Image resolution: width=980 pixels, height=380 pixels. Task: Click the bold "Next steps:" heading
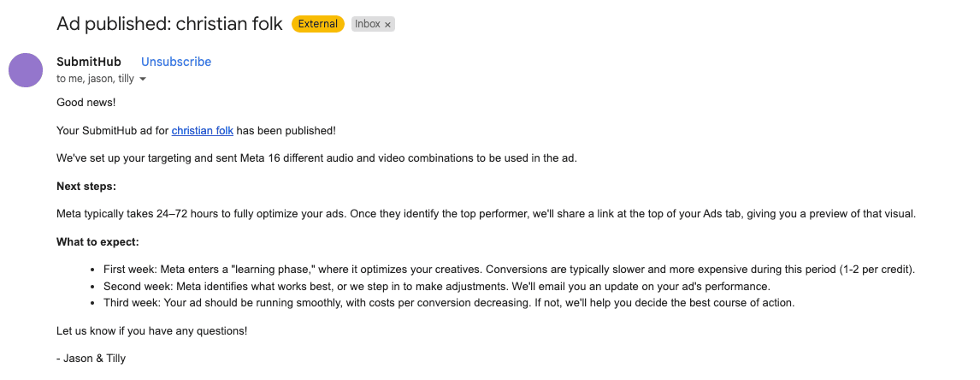(x=86, y=186)
